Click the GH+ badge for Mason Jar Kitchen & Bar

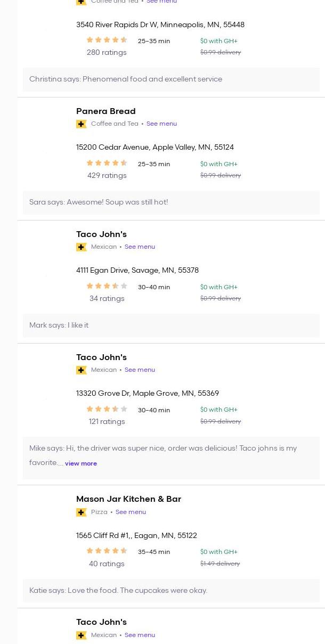coord(82,512)
